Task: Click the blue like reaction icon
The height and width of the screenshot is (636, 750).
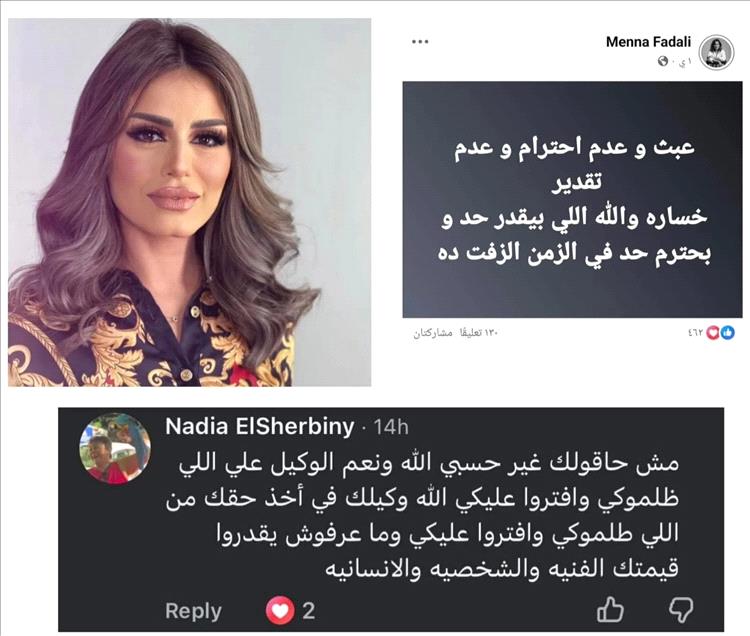Action: 728,332
